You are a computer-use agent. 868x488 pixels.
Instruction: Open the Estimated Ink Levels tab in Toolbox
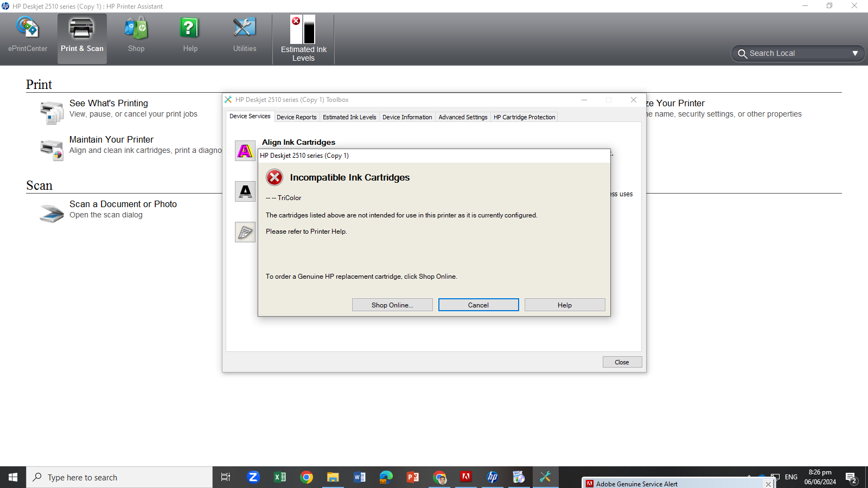(x=349, y=117)
